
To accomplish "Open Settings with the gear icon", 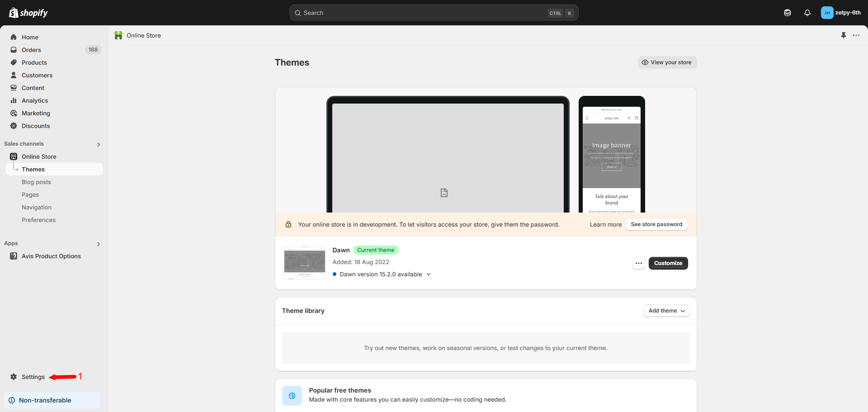I will tap(14, 377).
